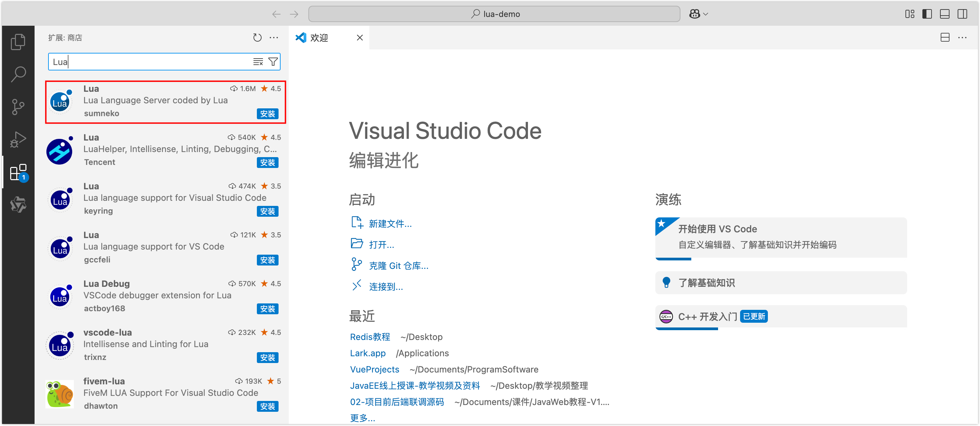Clear the Lua extension search input

258,62
